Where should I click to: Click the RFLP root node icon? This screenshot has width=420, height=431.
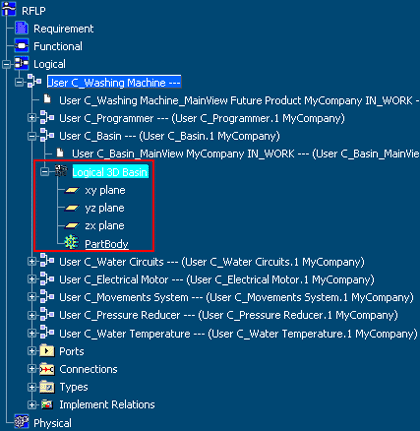9,9
